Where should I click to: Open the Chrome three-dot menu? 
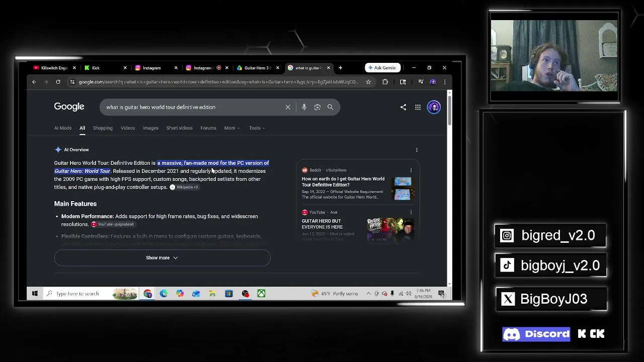pyautogui.click(x=444, y=82)
